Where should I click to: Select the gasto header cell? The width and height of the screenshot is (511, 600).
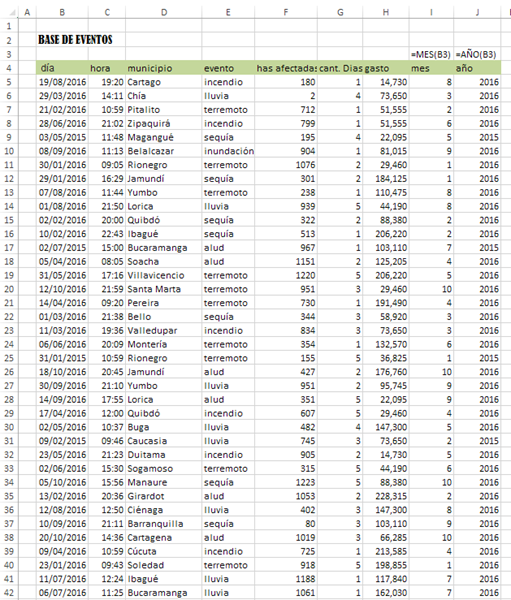tap(386, 68)
